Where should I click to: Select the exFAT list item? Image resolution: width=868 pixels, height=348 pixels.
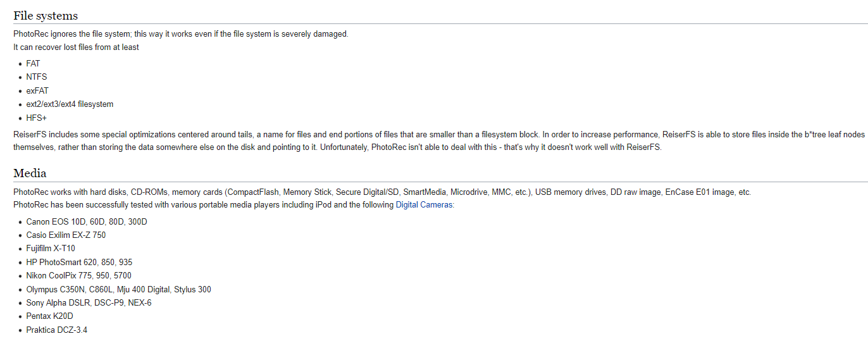click(37, 91)
